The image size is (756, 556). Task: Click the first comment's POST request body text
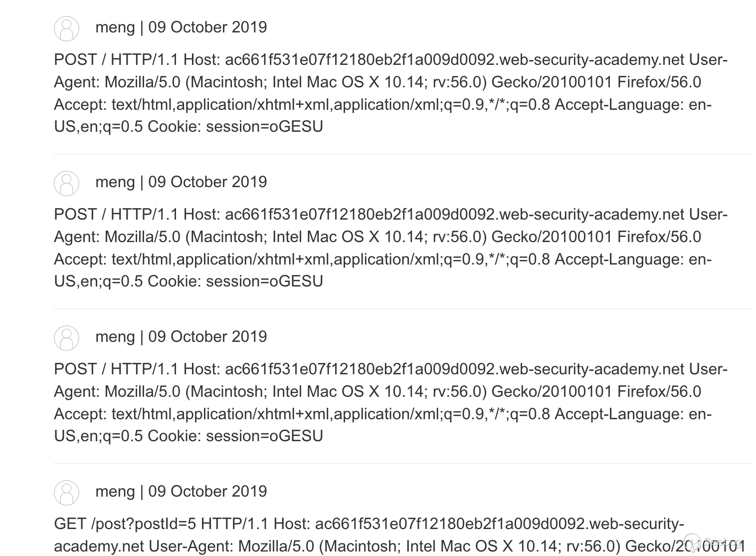click(391, 93)
